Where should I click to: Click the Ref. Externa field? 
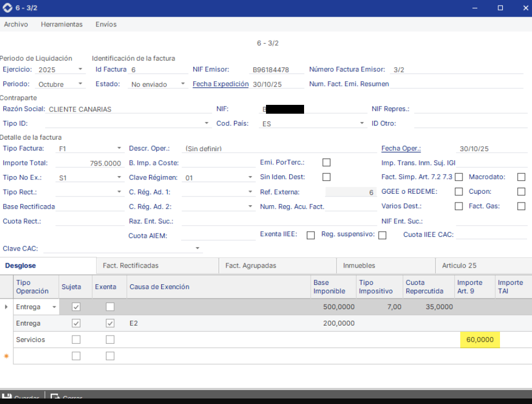351,192
